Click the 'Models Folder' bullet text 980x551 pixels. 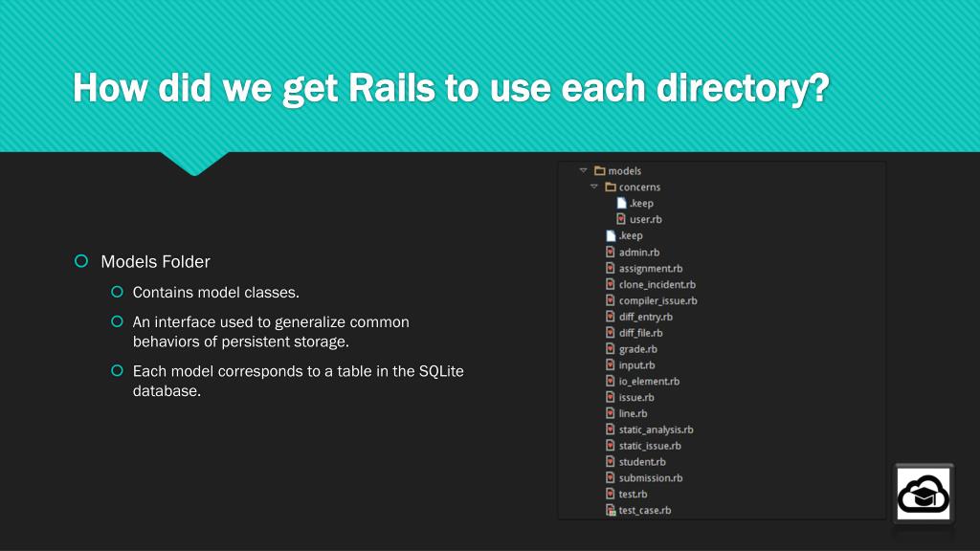155,261
